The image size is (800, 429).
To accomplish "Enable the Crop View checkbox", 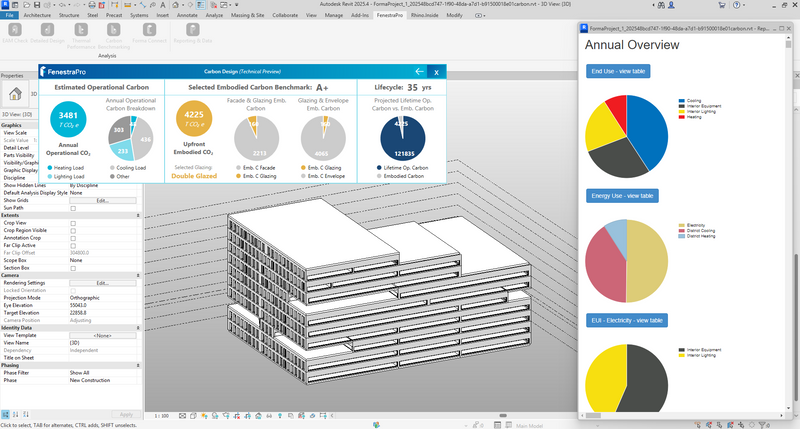I will [73, 223].
